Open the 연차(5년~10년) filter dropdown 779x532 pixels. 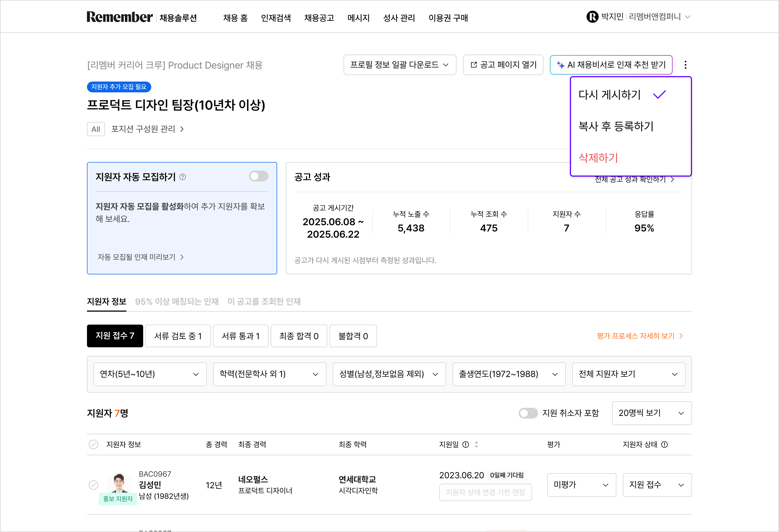[150, 374]
